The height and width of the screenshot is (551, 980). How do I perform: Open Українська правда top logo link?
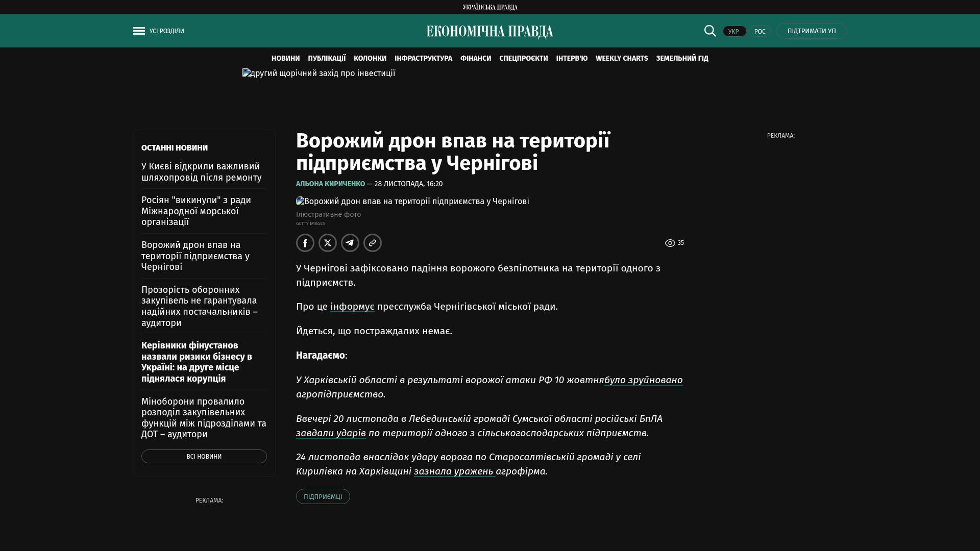[489, 7]
